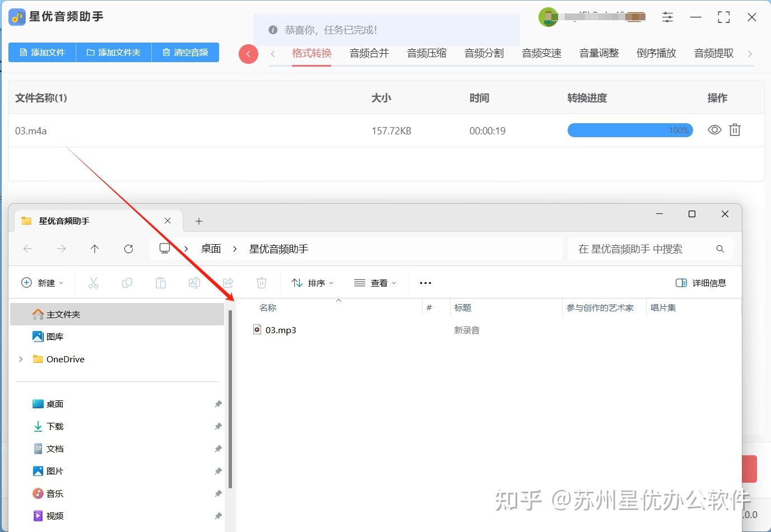Open the 音频提取 tab

click(x=714, y=53)
